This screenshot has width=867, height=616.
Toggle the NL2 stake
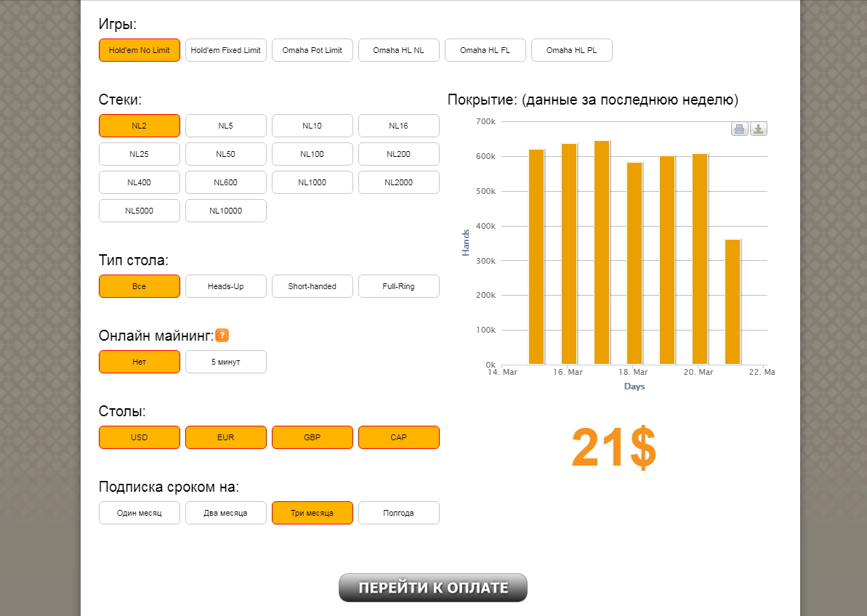(140, 126)
